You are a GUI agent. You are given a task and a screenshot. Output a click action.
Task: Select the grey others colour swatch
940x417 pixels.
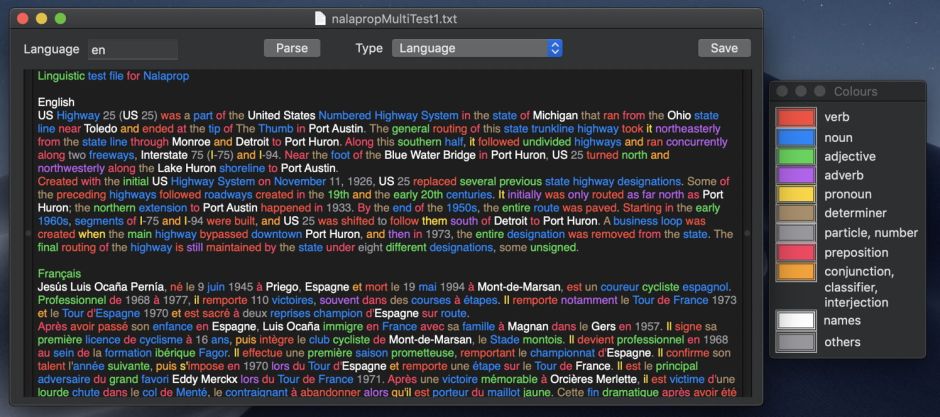(x=796, y=342)
